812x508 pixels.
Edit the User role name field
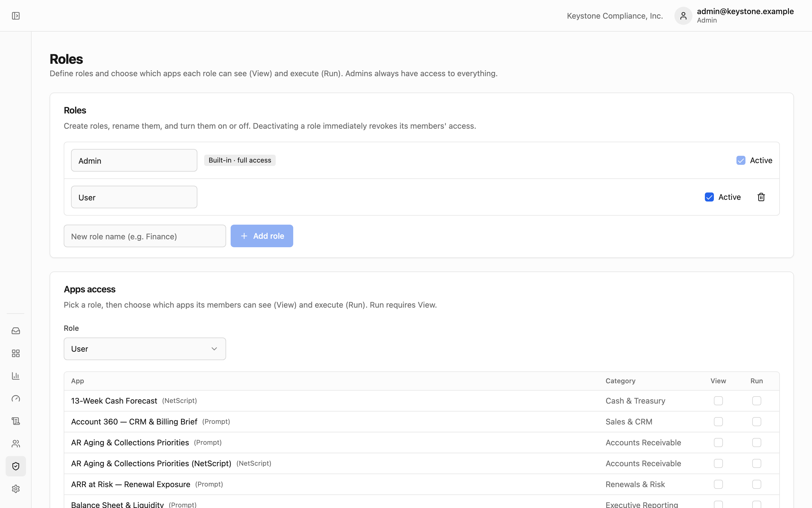[134, 197]
